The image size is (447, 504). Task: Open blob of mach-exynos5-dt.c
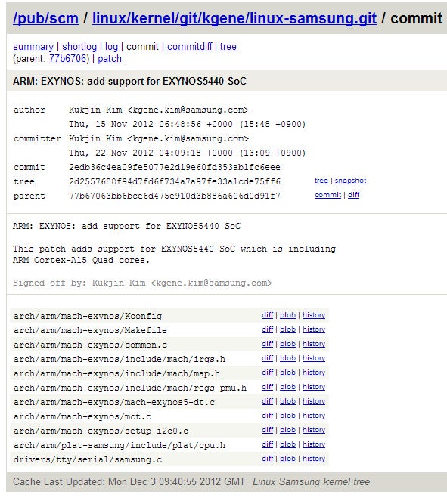(287, 401)
